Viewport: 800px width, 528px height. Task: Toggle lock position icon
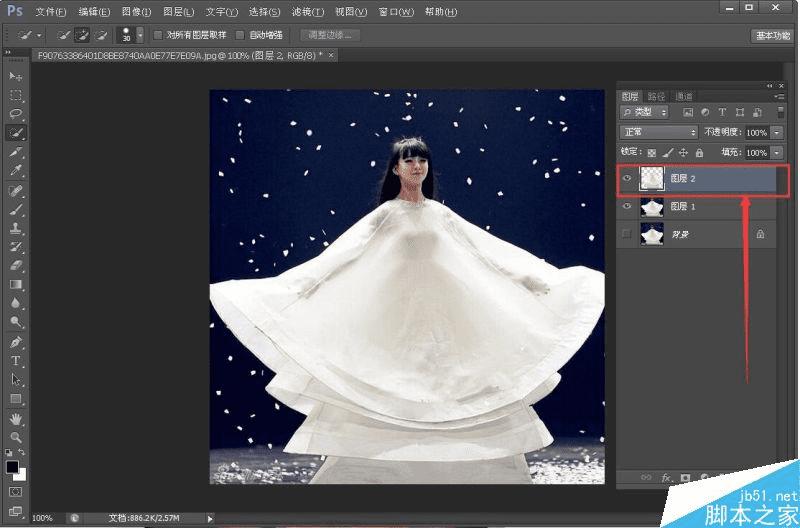pyautogui.click(x=684, y=153)
